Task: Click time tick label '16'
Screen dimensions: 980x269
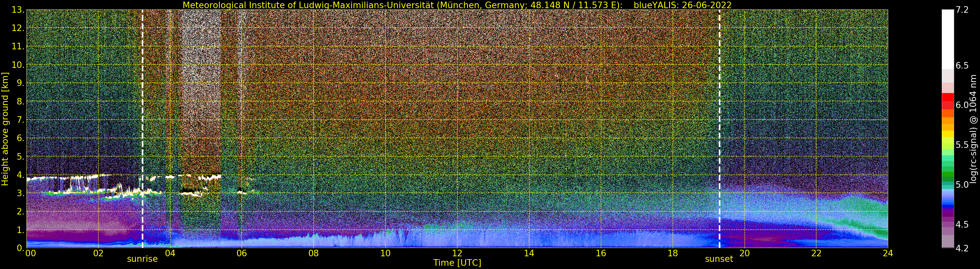Action: (x=601, y=253)
